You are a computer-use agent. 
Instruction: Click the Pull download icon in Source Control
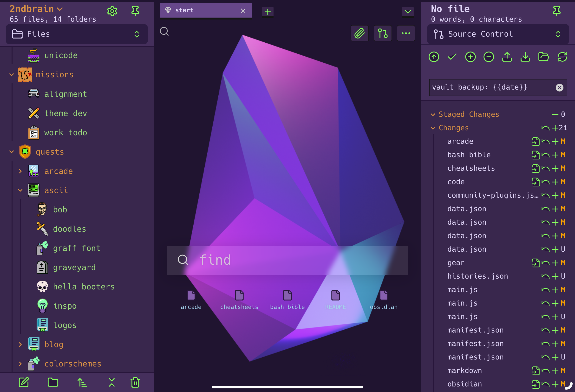(525, 57)
